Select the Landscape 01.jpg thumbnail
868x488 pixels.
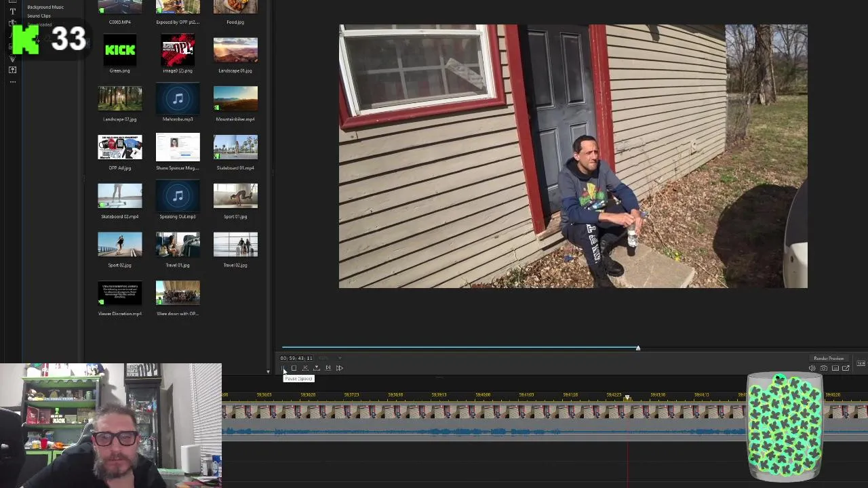point(235,50)
